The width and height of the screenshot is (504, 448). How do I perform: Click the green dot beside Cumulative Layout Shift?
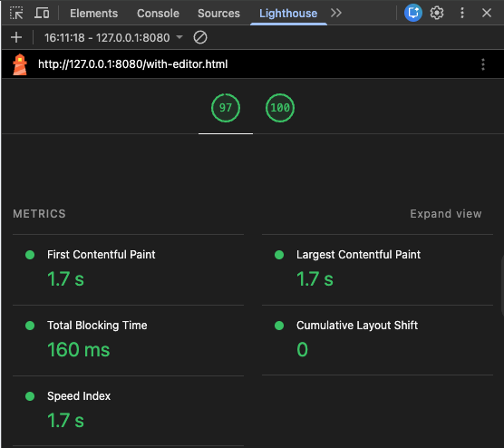pos(279,326)
